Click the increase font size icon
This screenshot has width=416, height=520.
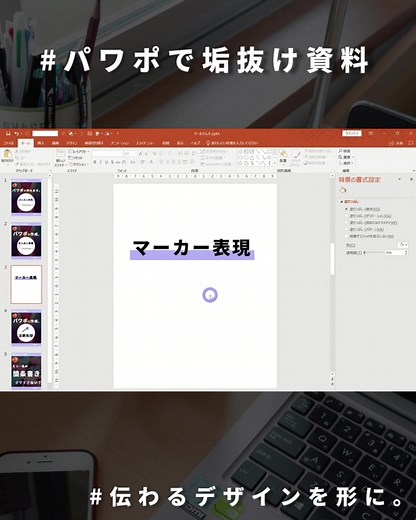click(x=141, y=154)
